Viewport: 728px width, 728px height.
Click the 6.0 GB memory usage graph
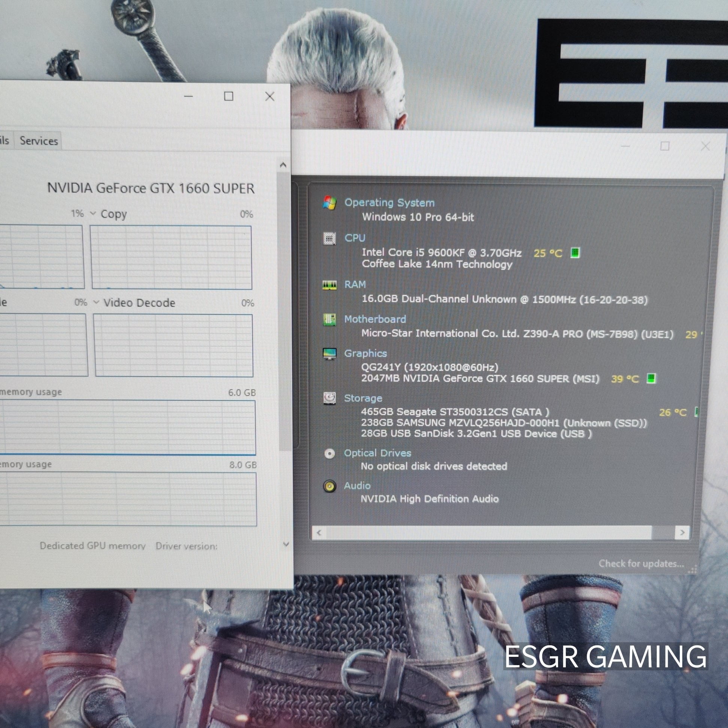[127, 427]
